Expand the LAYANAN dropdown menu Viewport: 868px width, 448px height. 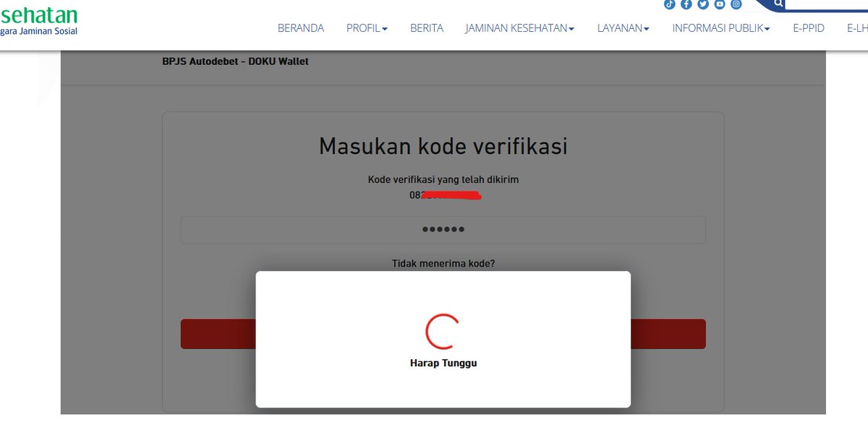click(624, 28)
